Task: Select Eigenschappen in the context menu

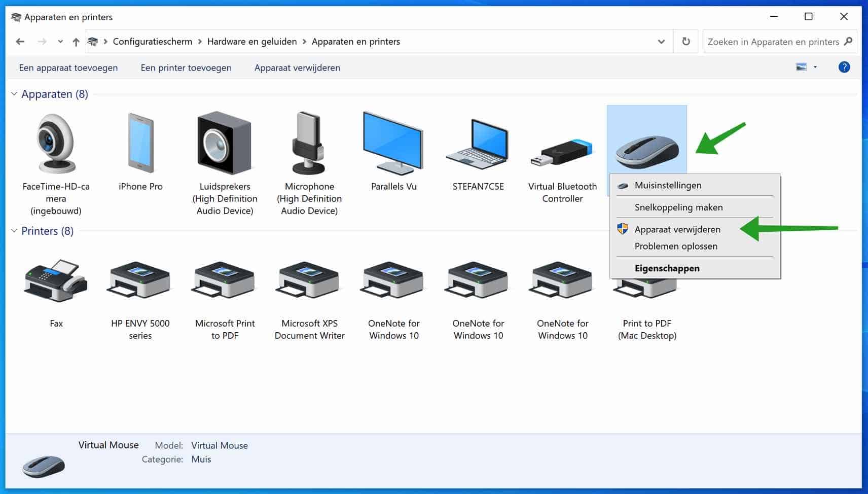Action: point(667,268)
